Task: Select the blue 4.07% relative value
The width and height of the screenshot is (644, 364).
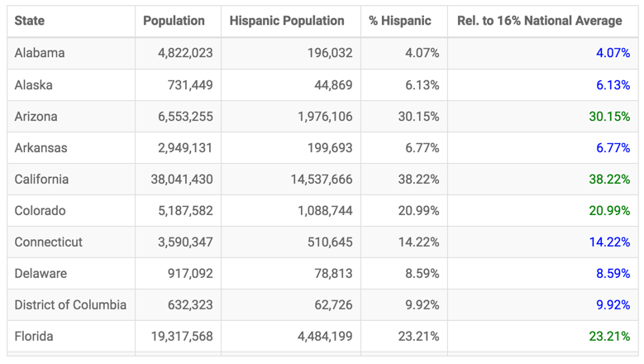Action: [x=613, y=53]
